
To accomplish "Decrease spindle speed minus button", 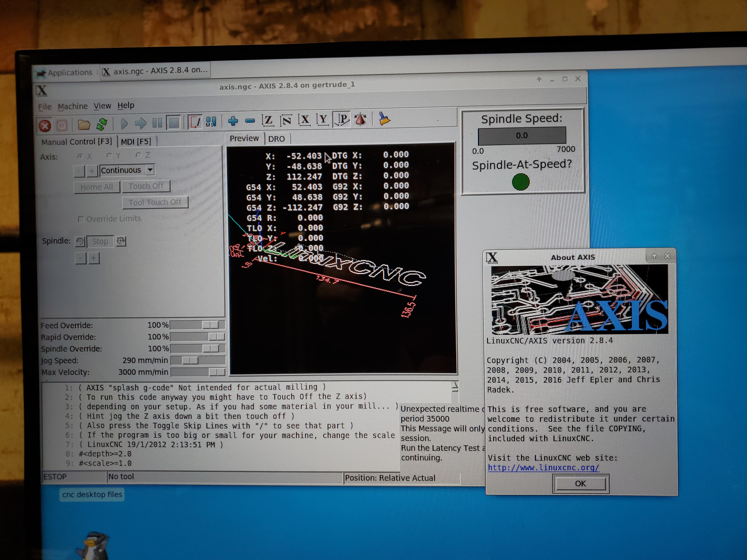I will coord(81,259).
